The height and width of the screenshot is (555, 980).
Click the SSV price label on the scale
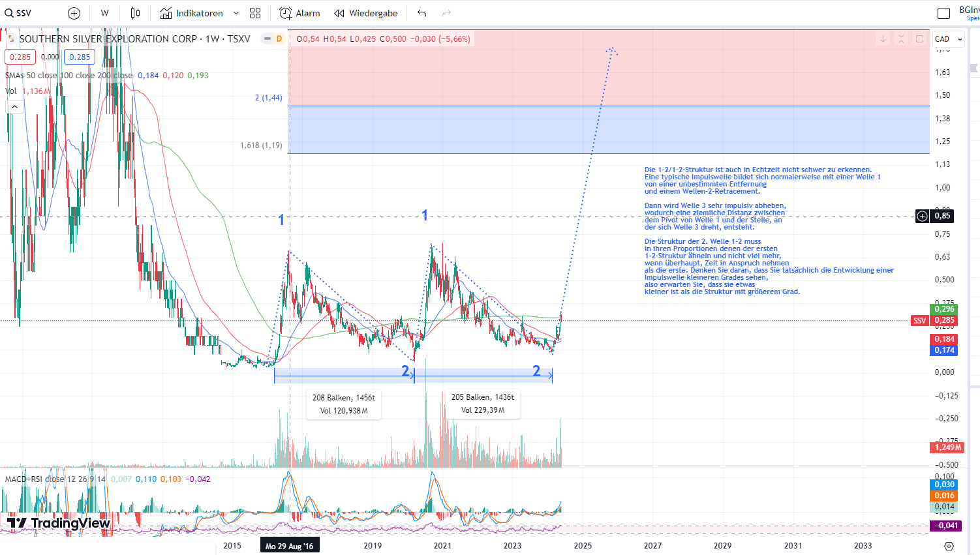(x=920, y=321)
